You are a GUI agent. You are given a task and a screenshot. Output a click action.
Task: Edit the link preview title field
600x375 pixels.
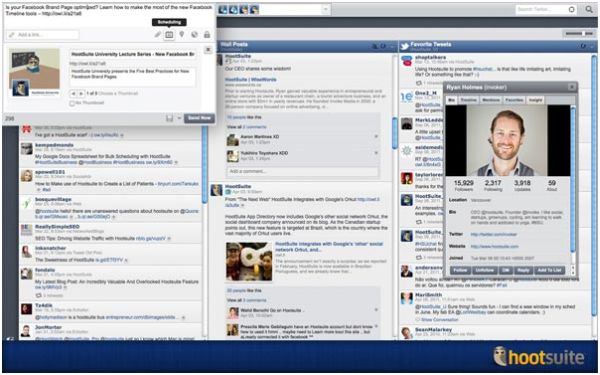pos(133,54)
